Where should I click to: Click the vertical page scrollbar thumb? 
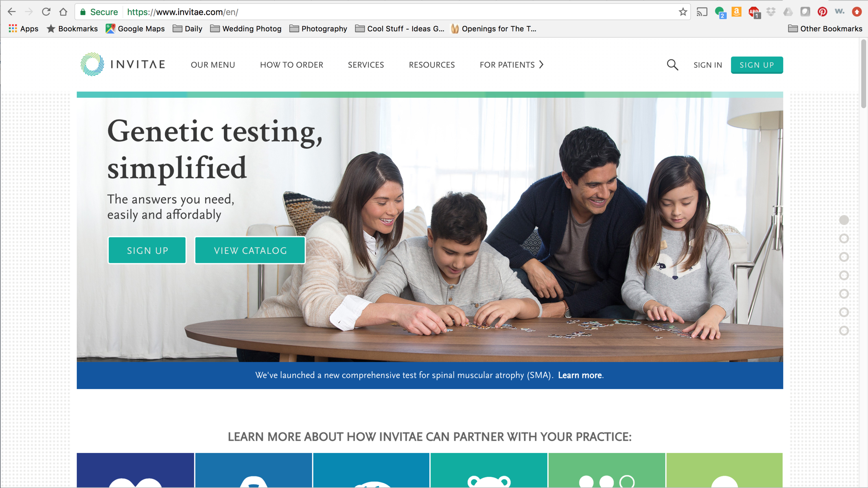tap(864, 74)
